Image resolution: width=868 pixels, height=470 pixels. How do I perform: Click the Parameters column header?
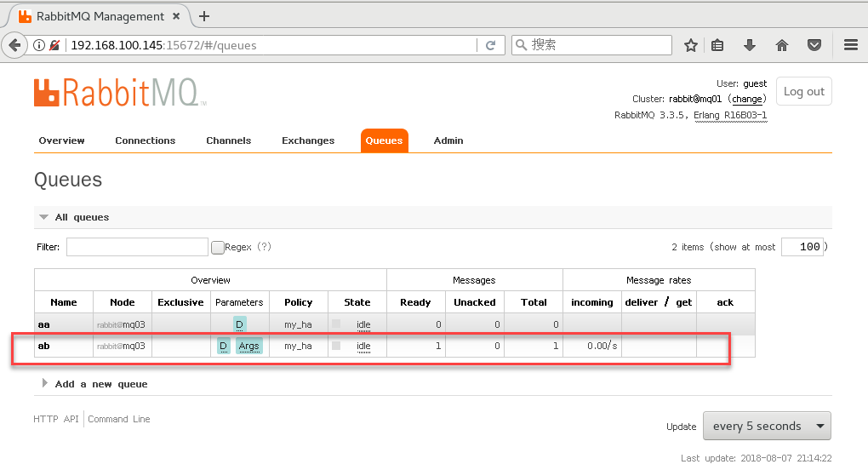(x=239, y=302)
